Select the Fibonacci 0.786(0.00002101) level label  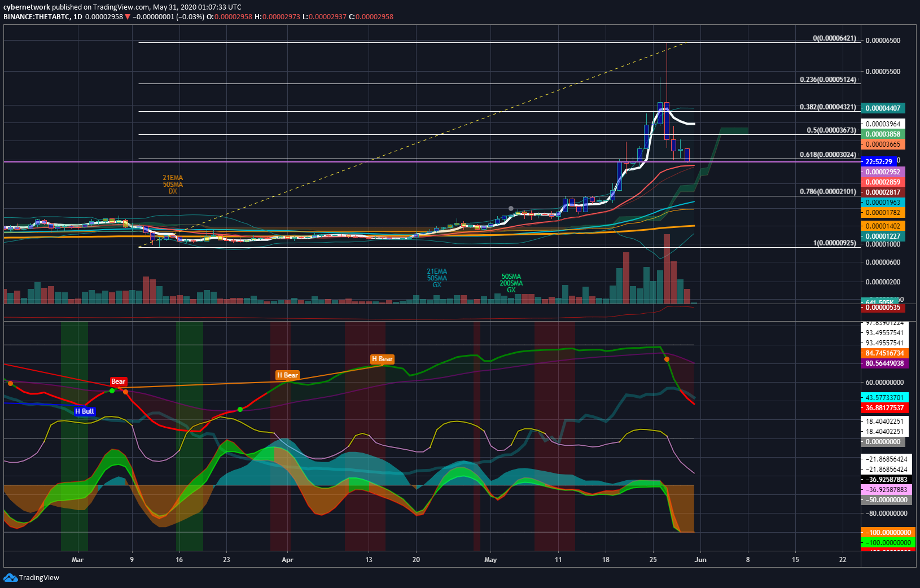coord(828,192)
